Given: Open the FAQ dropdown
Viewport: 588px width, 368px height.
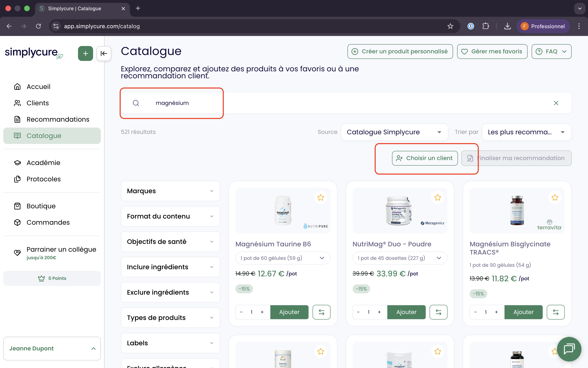Looking at the screenshot, I should pyautogui.click(x=551, y=51).
